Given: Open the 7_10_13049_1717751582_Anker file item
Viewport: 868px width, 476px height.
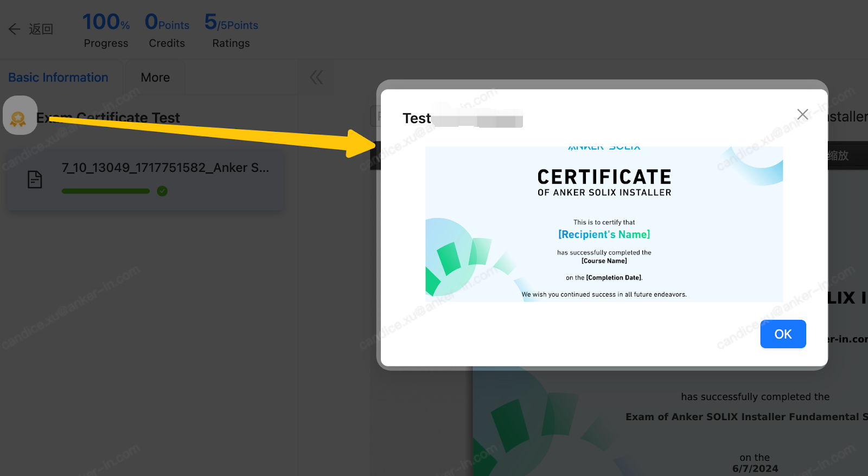Looking at the screenshot, I should pos(165,168).
